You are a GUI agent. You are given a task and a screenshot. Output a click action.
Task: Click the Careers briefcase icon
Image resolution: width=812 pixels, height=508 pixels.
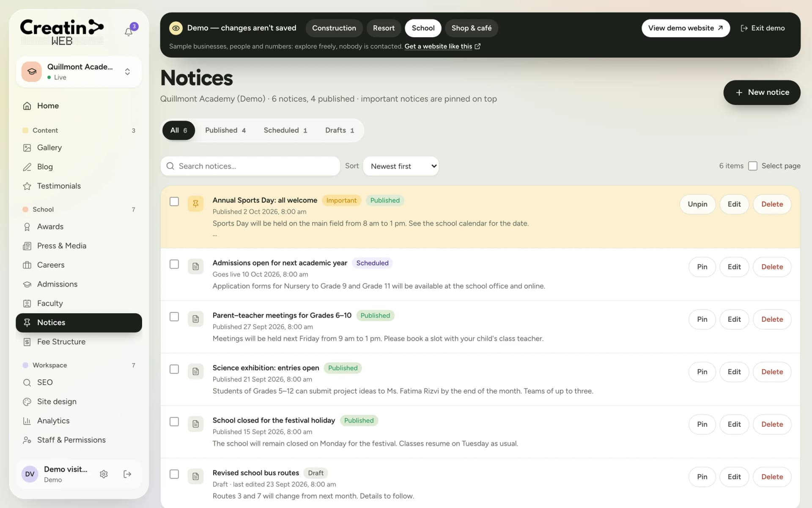pyautogui.click(x=27, y=265)
